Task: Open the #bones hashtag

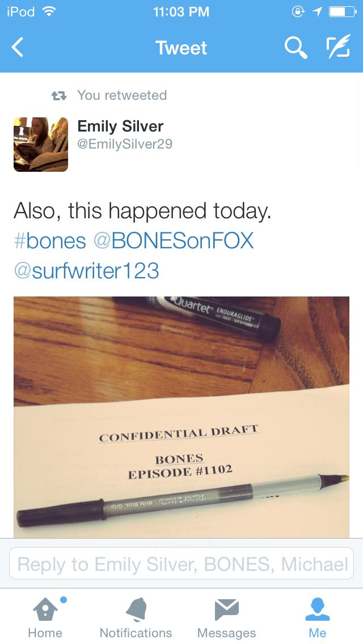Action: coord(50,241)
